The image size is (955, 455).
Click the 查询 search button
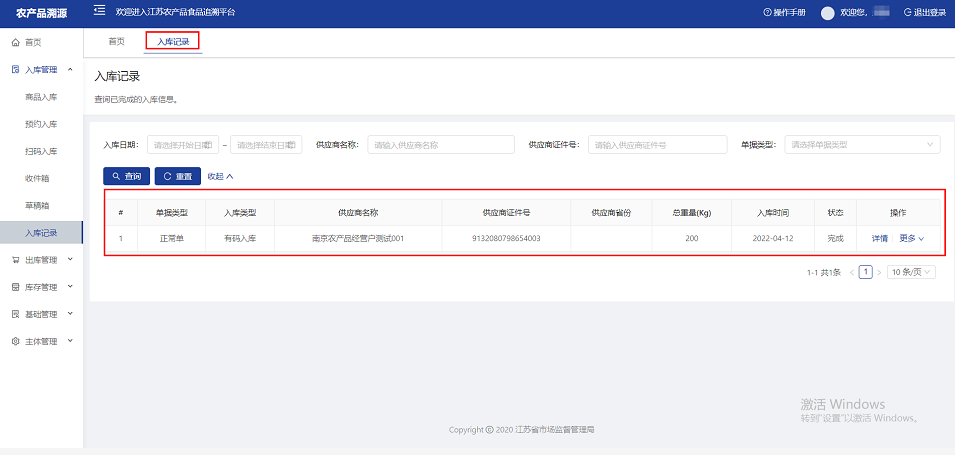126,176
